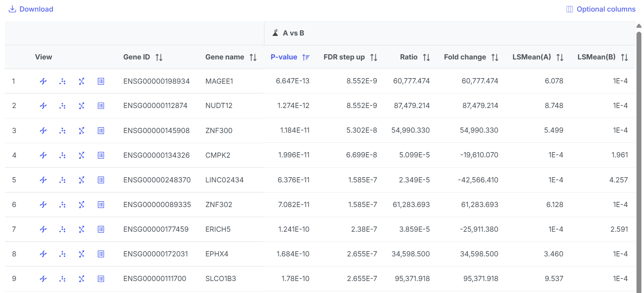Open the details list icon for EPHX4
Screen dimensions: 644x293
pyautogui.click(x=101, y=254)
